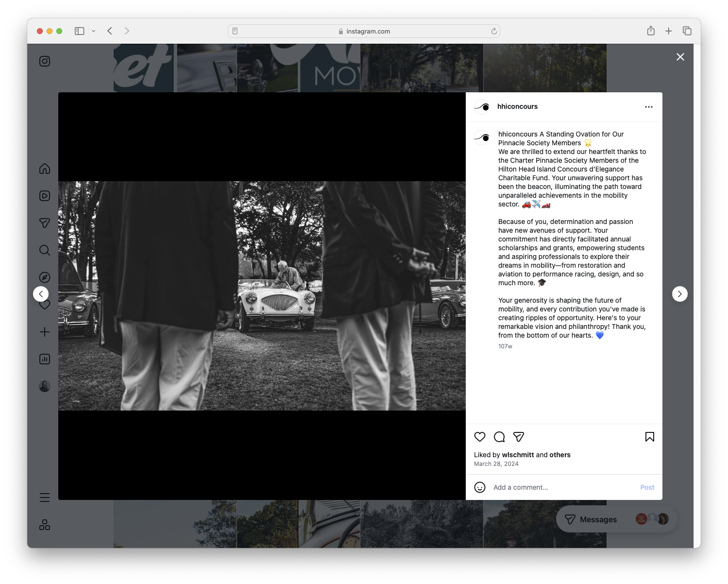Image resolution: width=728 pixels, height=584 pixels.
Task: Open the Home feed icon
Action: coord(44,169)
